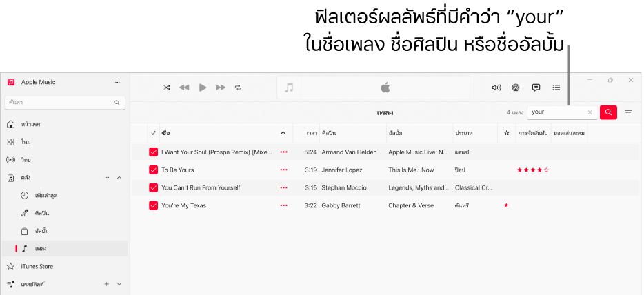Screen dimensions: 644x295
Task: Toggle shuffle playback
Action: (167, 88)
